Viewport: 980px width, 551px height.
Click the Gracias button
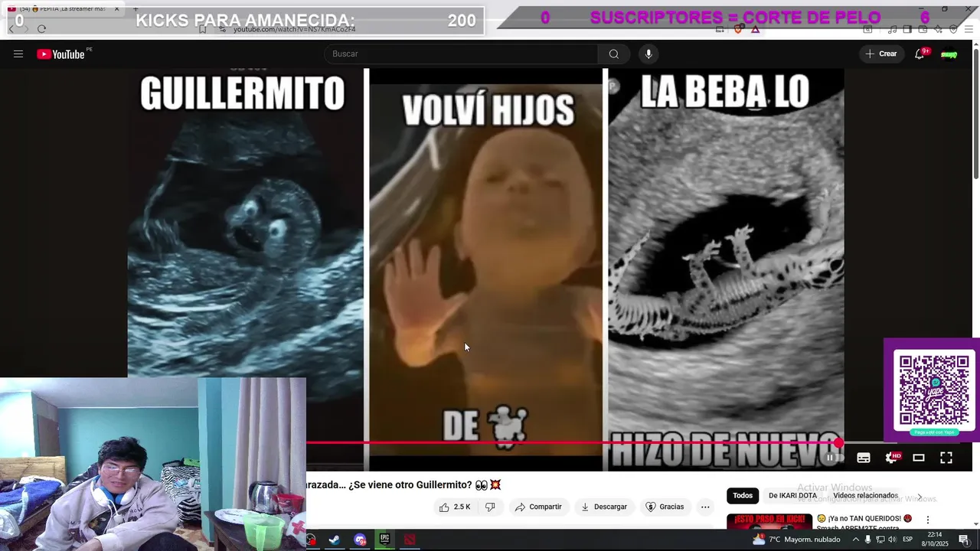pos(665,507)
